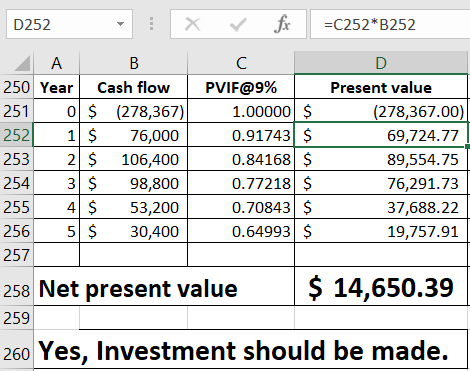The width and height of the screenshot is (470, 371).
Task: Select present value cell 89,554.75
Action: coord(381,159)
